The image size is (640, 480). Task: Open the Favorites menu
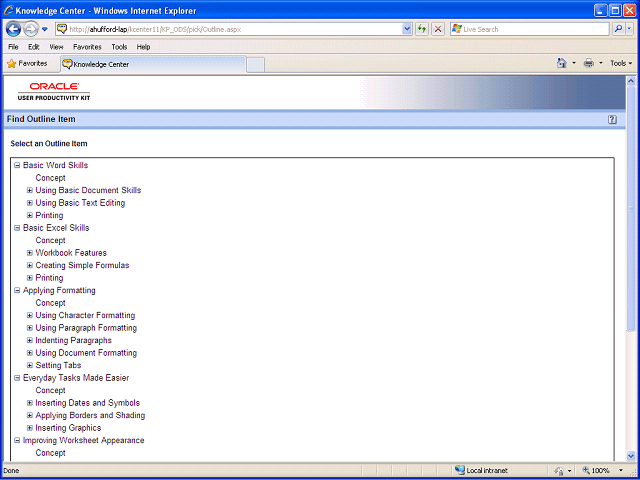pos(87,47)
